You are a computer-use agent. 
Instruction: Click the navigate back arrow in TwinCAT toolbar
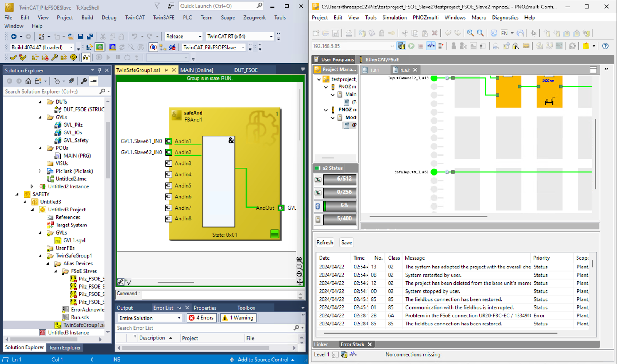tap(13, 37)
